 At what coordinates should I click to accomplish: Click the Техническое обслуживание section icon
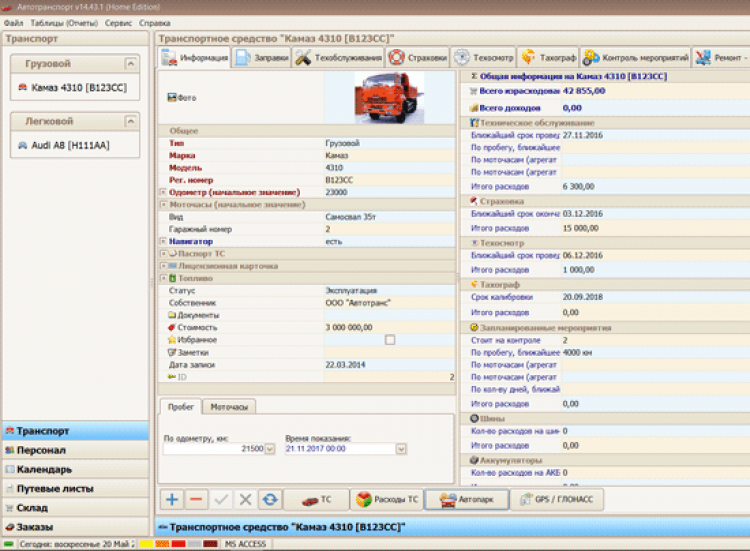pos(474,123)
